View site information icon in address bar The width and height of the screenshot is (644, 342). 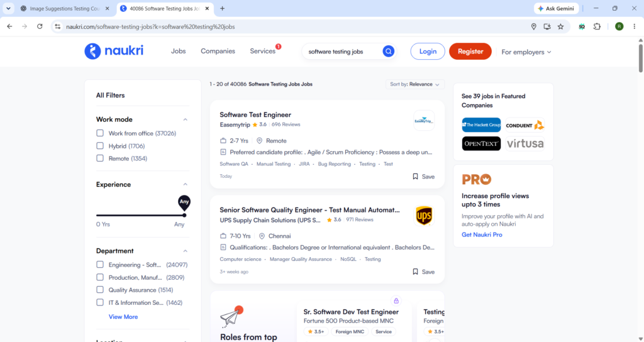click(58, 26)
